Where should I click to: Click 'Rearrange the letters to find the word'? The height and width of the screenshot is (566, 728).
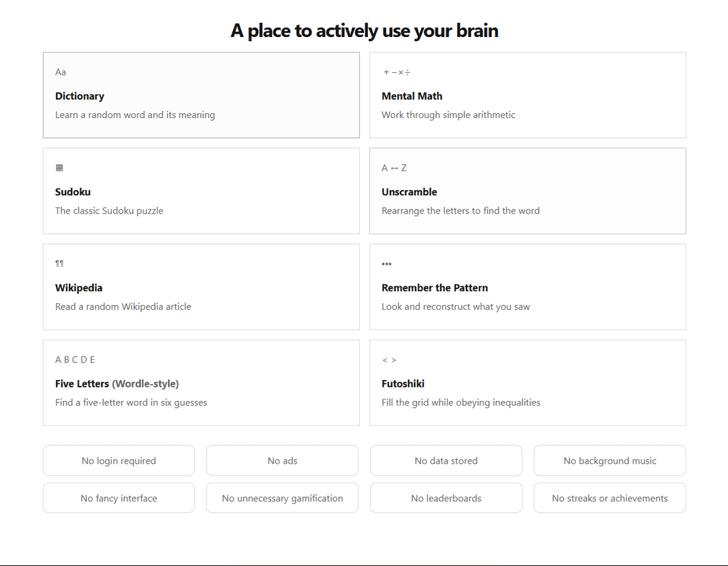pos(460,211)
